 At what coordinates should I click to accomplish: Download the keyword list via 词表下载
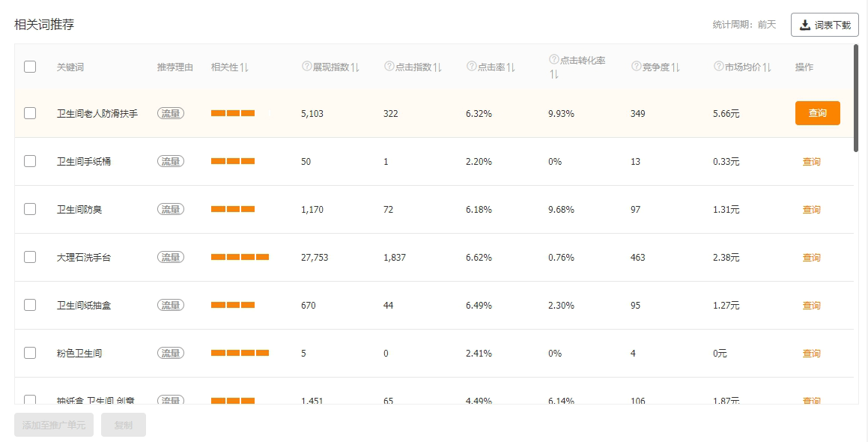(x=825, y=25)
